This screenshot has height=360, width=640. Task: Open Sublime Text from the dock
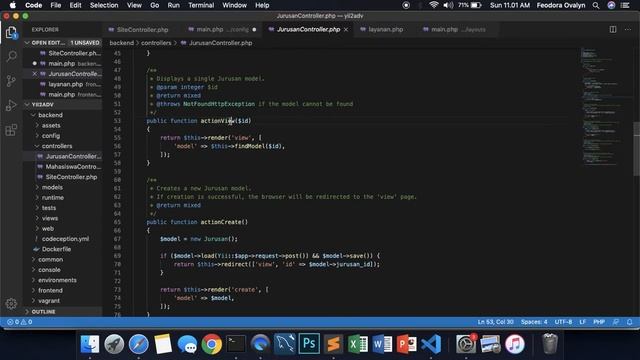pos(333,344)
